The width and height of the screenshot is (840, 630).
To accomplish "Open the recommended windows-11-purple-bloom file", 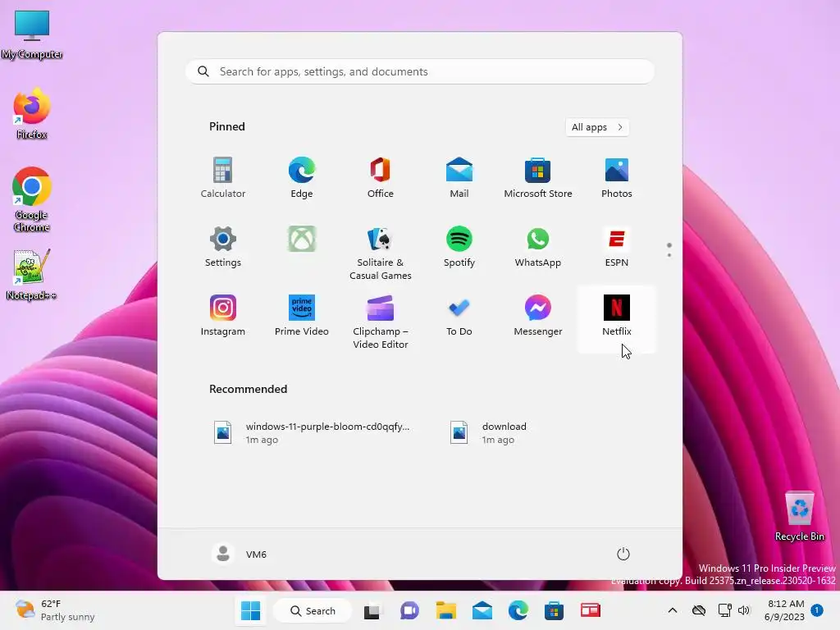I will pyautogui.click(x=313, y=433).
